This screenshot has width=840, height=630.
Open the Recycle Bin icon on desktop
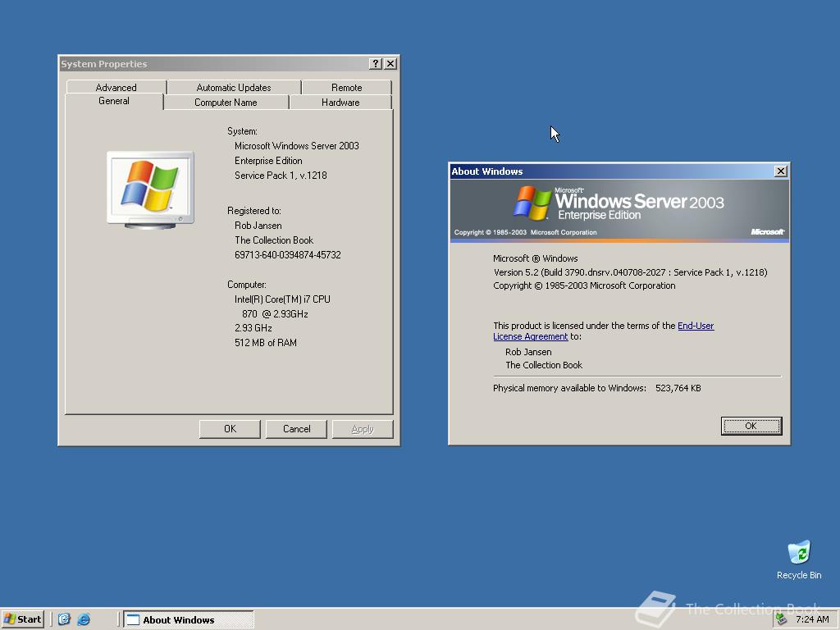click(x=799, y=559)
